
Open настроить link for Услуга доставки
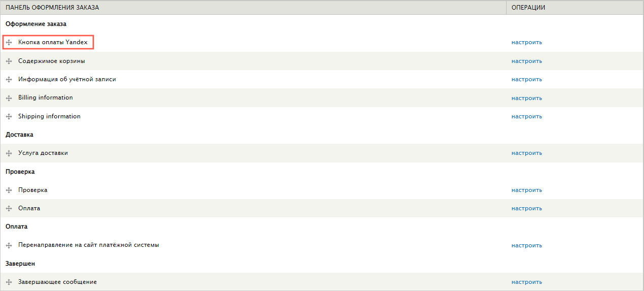tap(526, 153)
